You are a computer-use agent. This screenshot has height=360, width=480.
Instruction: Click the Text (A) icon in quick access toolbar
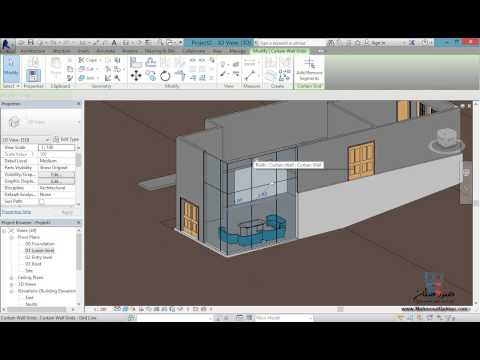[x=114, y=43]
